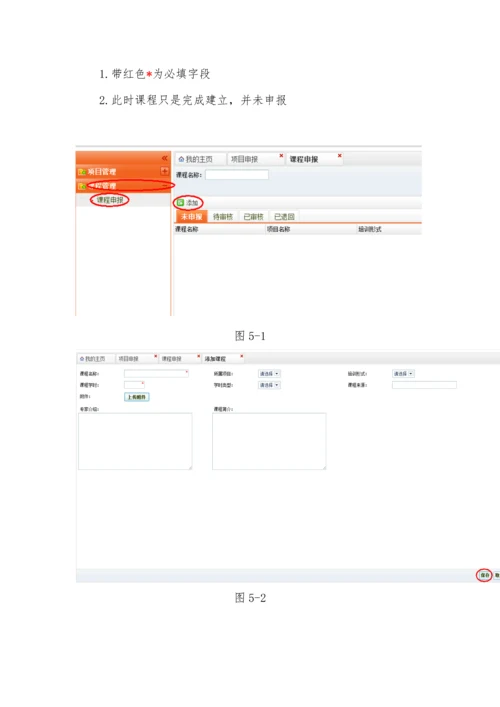Image resolution: width=500 pixels, height=707 pixels.
Task: Click the home icon in Figure 5-1's 我的主页 tab
Action: click(x=181, y=159)
